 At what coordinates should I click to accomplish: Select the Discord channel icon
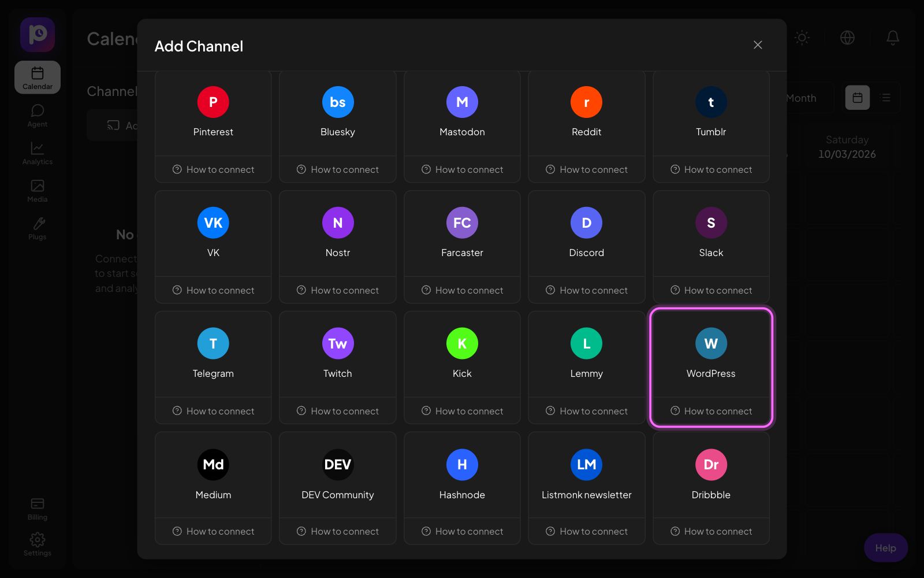pos(586,223)
